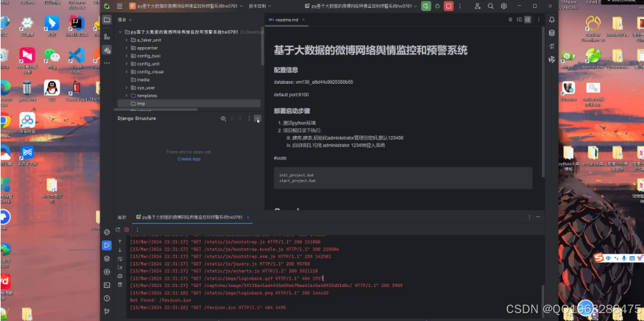Collapse the project root folder node
Viewport: 644px width, 321px height.
(x=120, y=32)
